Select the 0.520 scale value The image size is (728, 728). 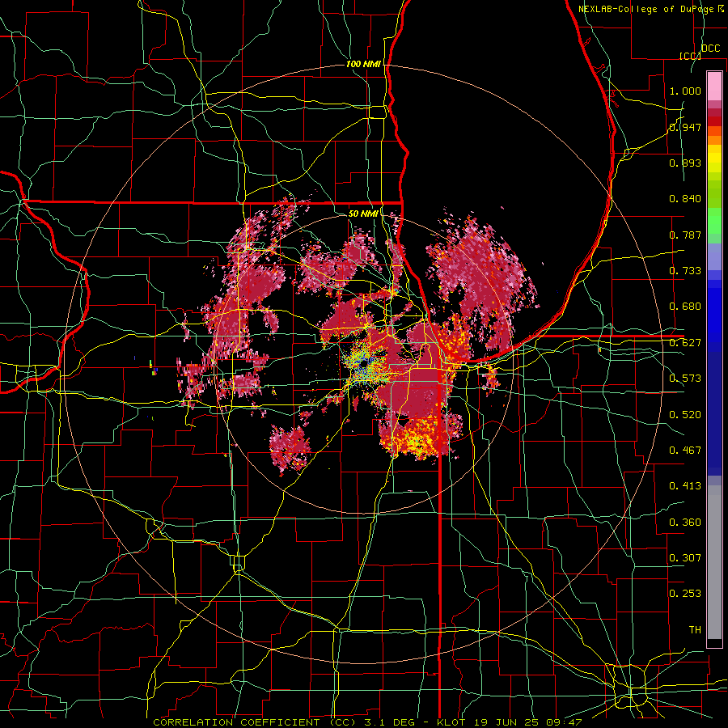coord(685,415)
